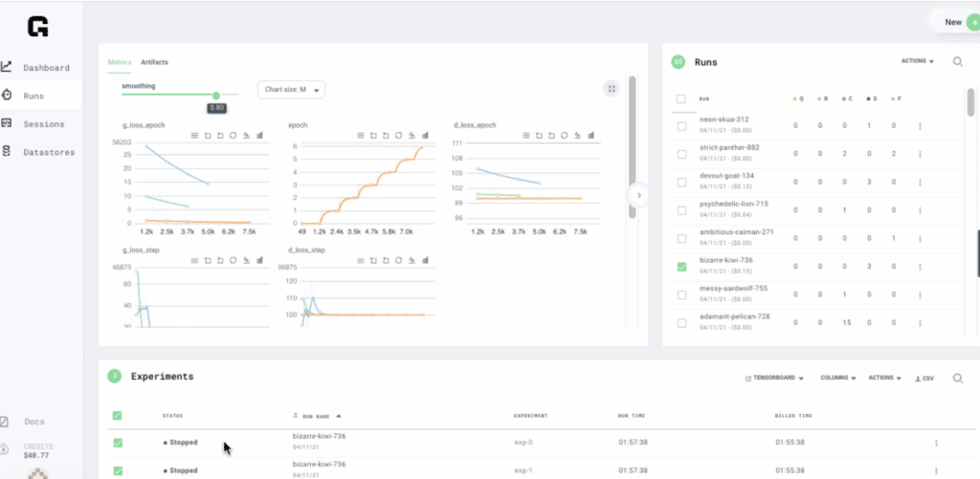Open the Runs ACTIONS dropdown
The image size is (980, 479).
click(918, 61)
